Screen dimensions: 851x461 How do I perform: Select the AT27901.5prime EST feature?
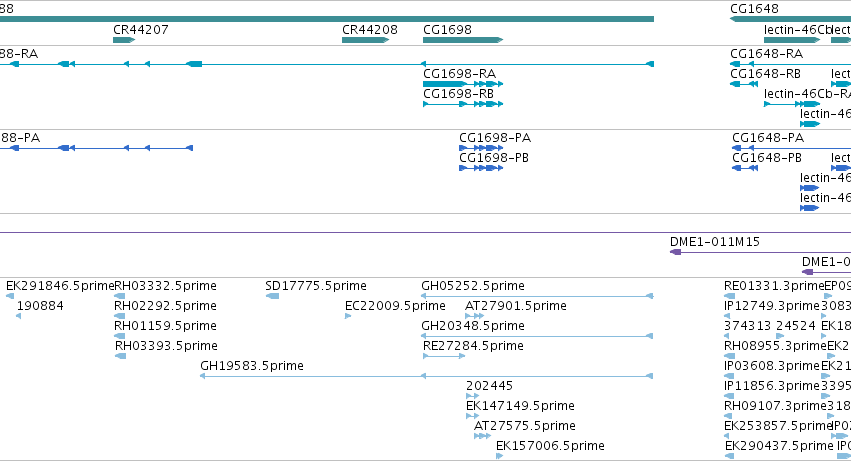pos(474,316)
